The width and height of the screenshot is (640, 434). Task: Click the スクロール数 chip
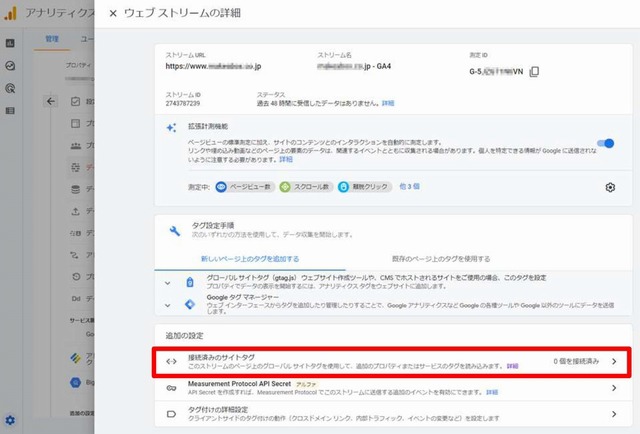(x=306, y=187)
